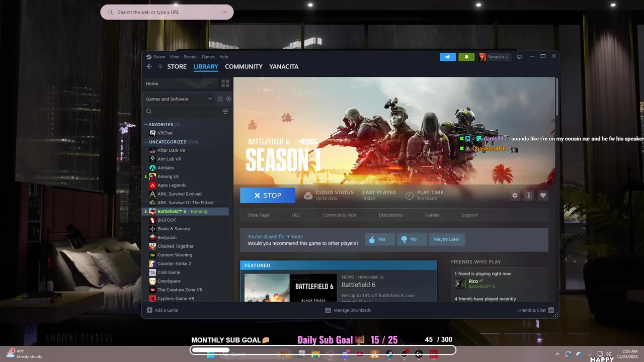The height and width of the screenshot is (362, 644).
Task: Open the Battlefield 6 Store Page link
Action: tap(258, 215)
